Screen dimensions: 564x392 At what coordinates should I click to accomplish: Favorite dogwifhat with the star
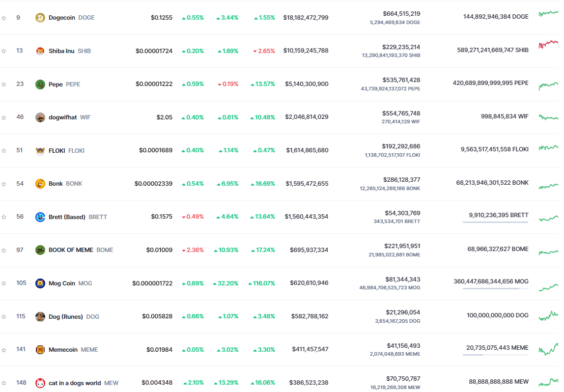pyautogui.click(x=3, y=117)
